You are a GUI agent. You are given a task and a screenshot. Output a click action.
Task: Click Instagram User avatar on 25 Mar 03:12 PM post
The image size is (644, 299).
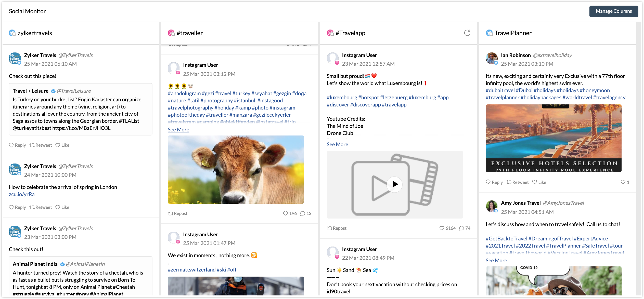click(x=174, y=68)
